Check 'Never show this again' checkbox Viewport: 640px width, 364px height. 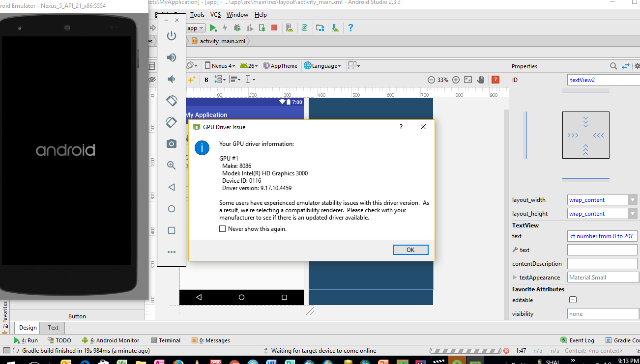pyautogui.click(x=223, y=229)
